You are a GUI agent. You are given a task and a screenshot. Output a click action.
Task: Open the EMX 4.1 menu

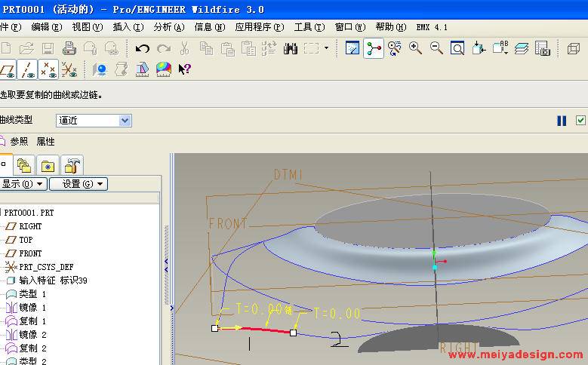[432, 27]
